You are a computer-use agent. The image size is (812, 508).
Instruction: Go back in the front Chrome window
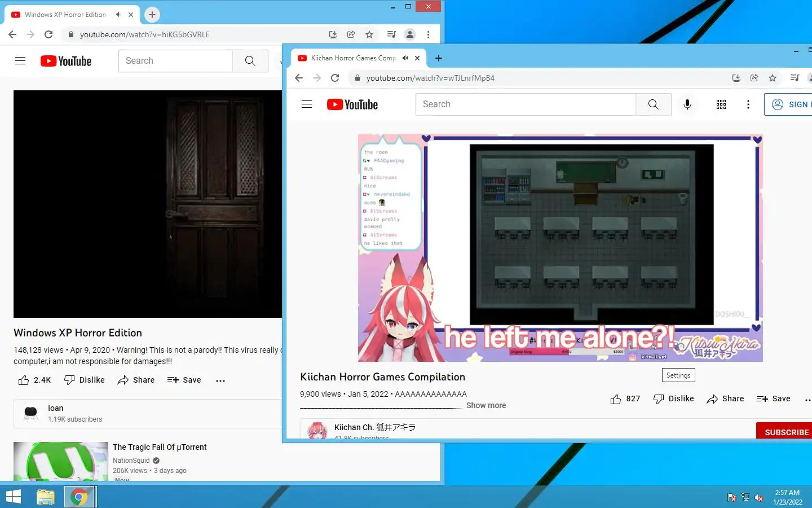click(x=299, y=78)
